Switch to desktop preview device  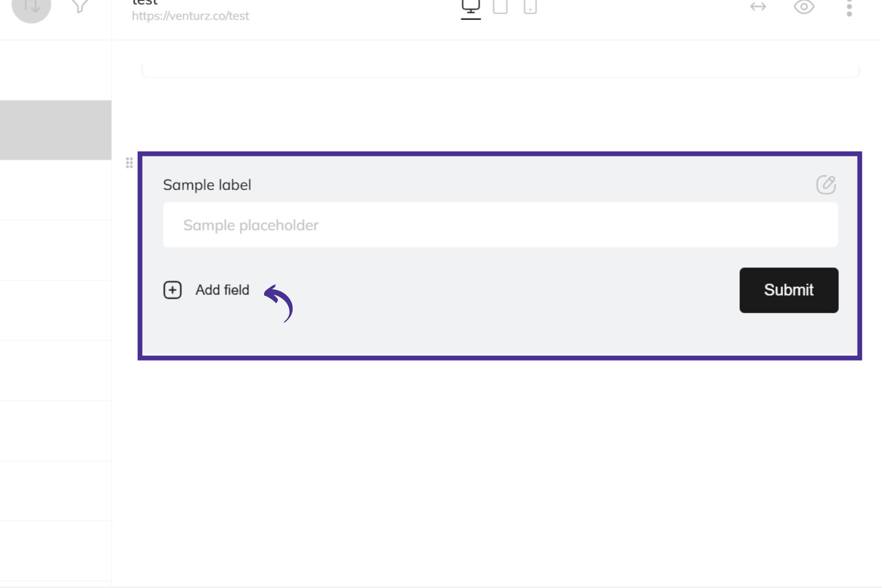[x=470, y=7]
